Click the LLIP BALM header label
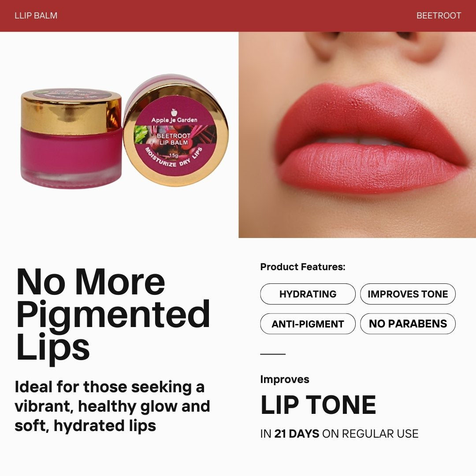476x476 pixels. (x=36, y=15)
